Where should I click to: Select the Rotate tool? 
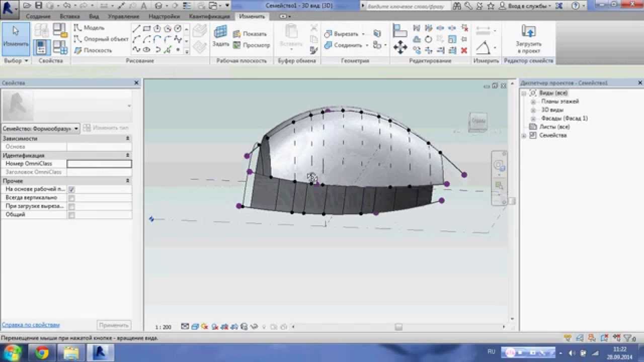coord(428,39)
